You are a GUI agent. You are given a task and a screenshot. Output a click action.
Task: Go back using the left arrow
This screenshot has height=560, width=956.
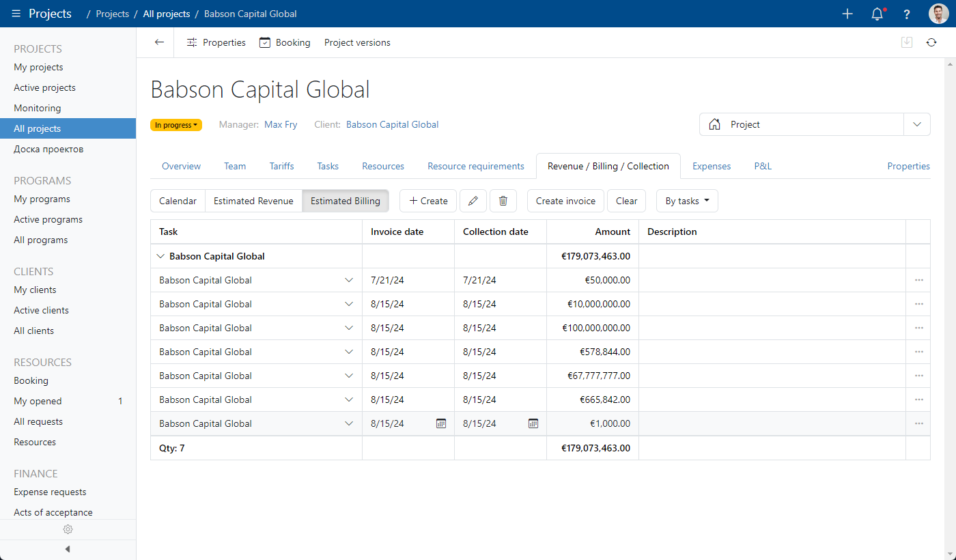click(x=159, y=42)
